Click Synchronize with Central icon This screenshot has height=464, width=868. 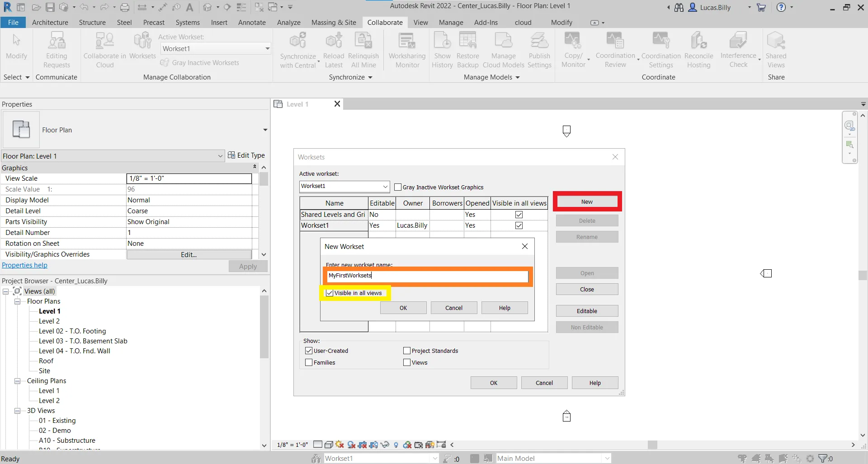tap(297, 41)
